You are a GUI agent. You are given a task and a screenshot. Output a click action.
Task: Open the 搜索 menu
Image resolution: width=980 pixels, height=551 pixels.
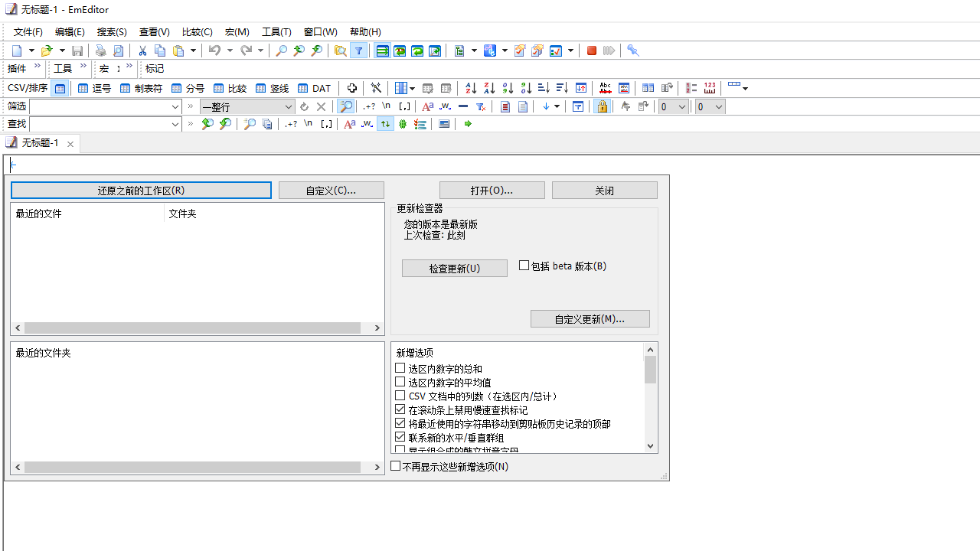pos(111,31)
